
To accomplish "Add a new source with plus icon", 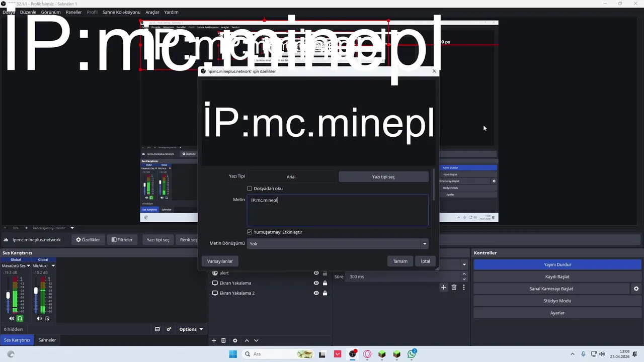I will pos(214,340).
